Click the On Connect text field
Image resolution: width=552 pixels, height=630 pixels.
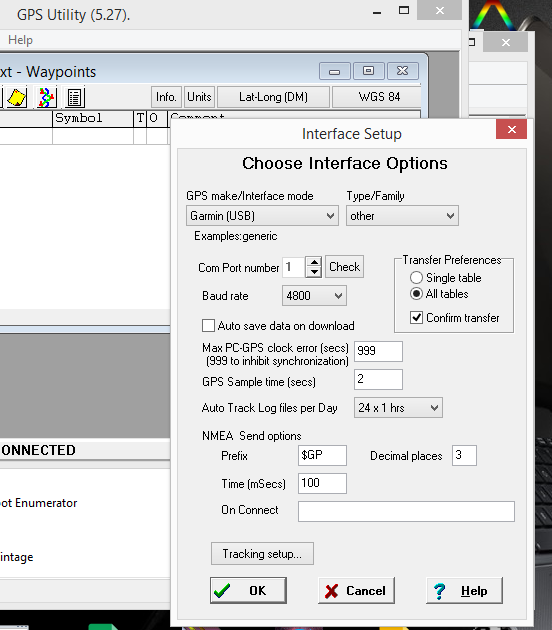[406, 511]
